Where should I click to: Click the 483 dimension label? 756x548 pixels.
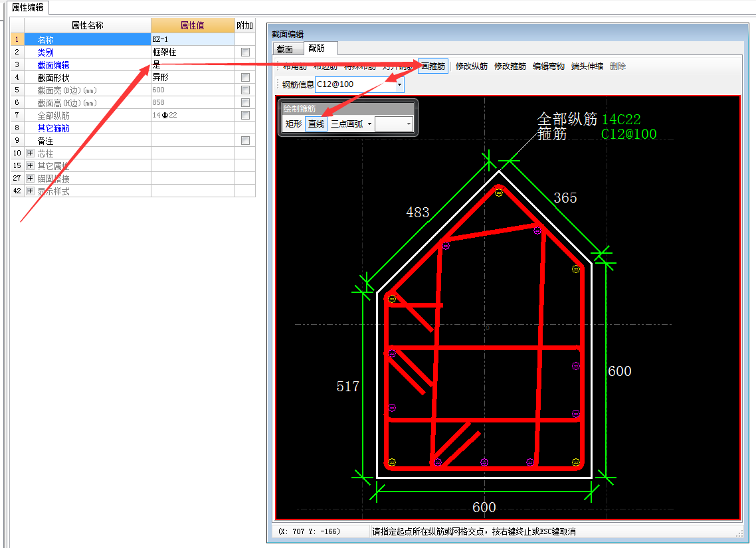pos(418,212)
